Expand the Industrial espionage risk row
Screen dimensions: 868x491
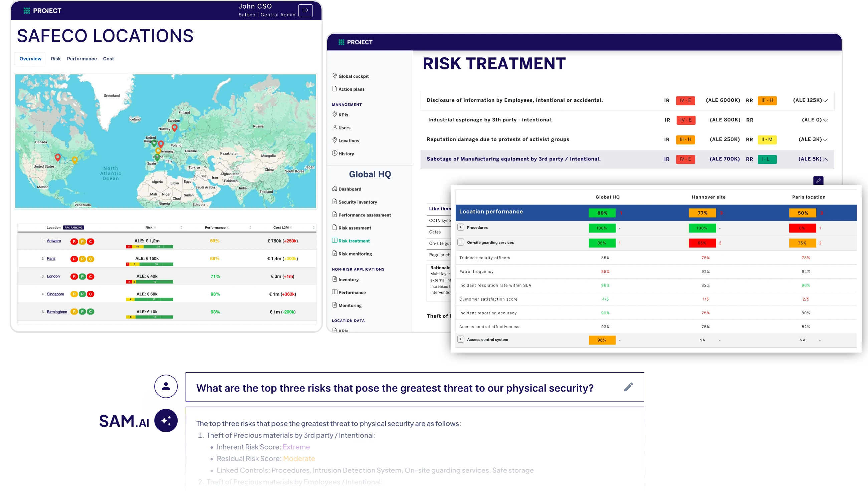pos(825,120)
